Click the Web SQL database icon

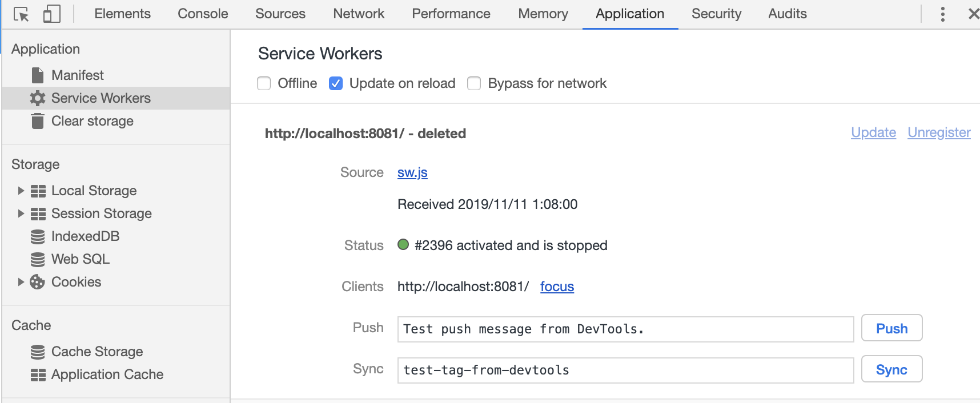[x=38, y=259]
